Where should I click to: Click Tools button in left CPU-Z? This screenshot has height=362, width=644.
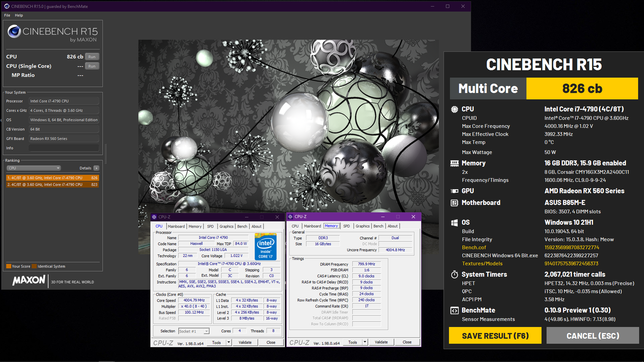[217, 343]
